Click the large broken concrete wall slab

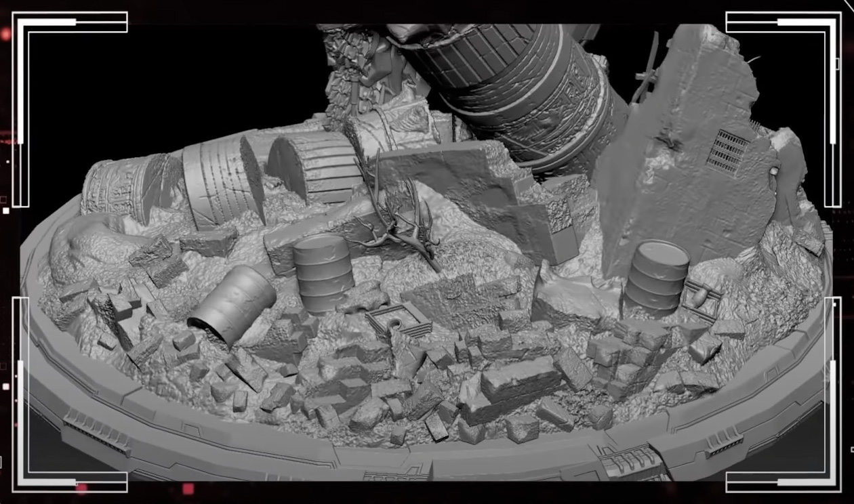click(685, 156)
